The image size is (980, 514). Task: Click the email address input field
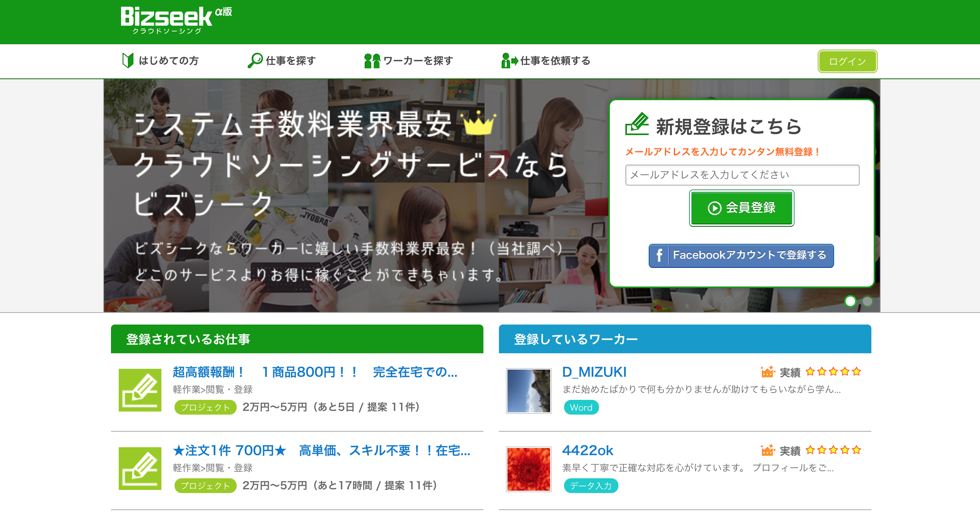tap(742, 175)
